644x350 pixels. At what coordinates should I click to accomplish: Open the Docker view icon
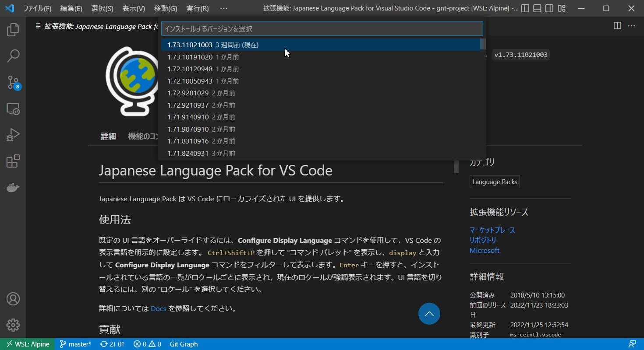tap(13, 188)
